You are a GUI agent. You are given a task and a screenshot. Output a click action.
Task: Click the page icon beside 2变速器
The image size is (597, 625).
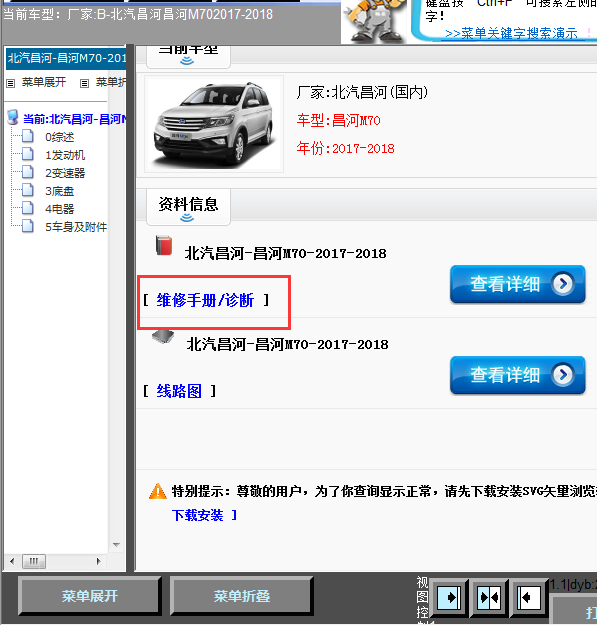[27, 172]
